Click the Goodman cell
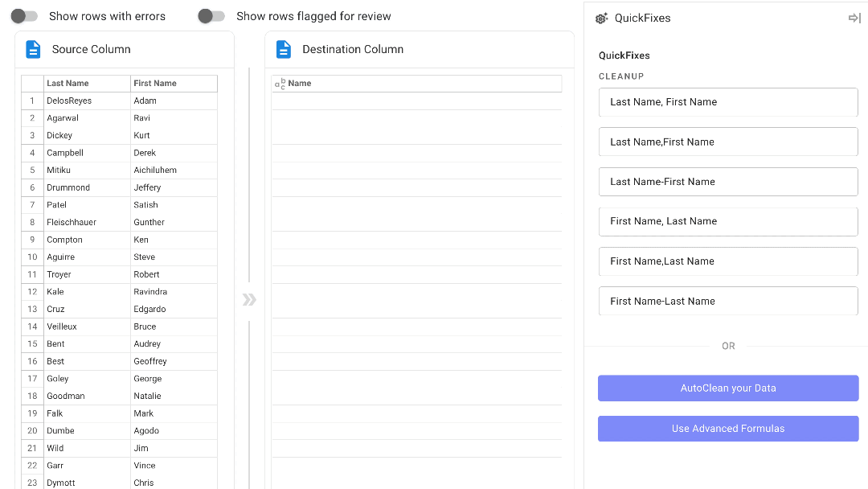This screenshot has height=489, width=868. pyautogui.click(x=87, y=396)
